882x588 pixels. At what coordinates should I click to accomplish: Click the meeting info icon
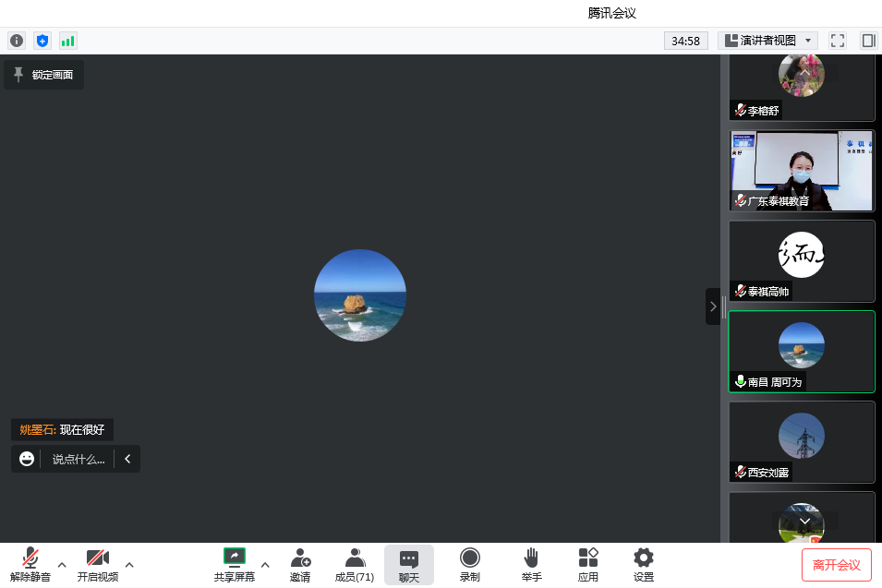(16, 41)
